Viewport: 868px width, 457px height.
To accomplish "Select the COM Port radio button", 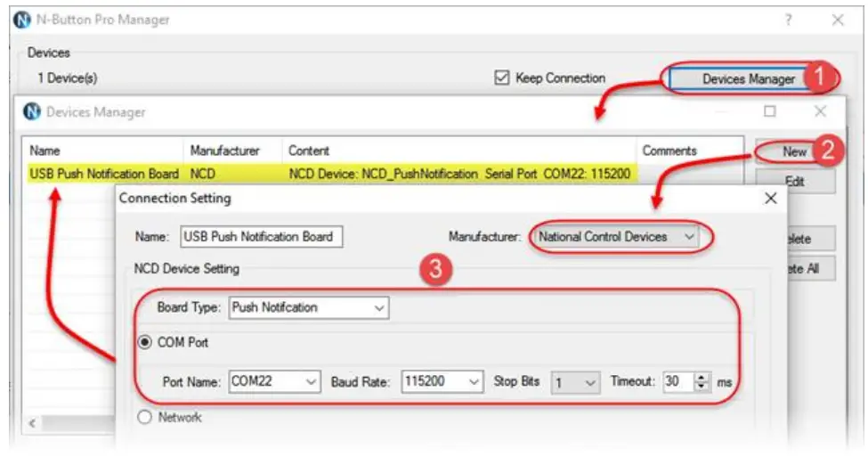I will pyautogui.click(x=144, y=342).
